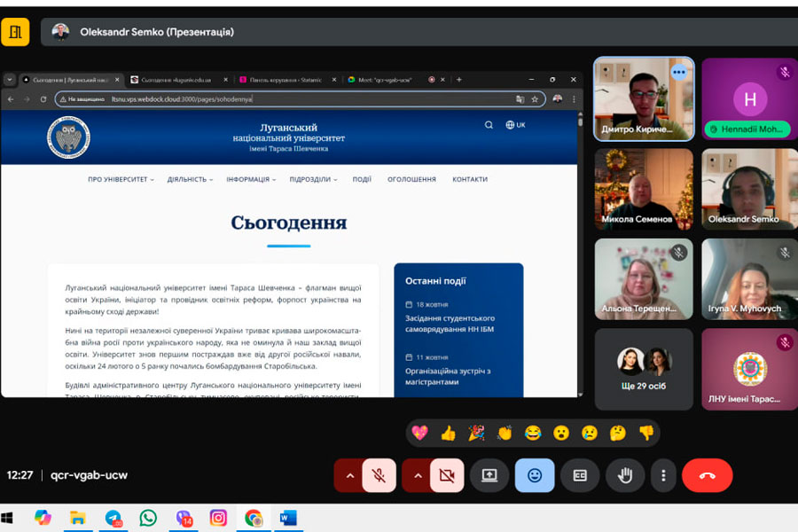Screen dimensions: 798x532
Task: Open the ПОДІЇ menu item
Action: point(362,179)
